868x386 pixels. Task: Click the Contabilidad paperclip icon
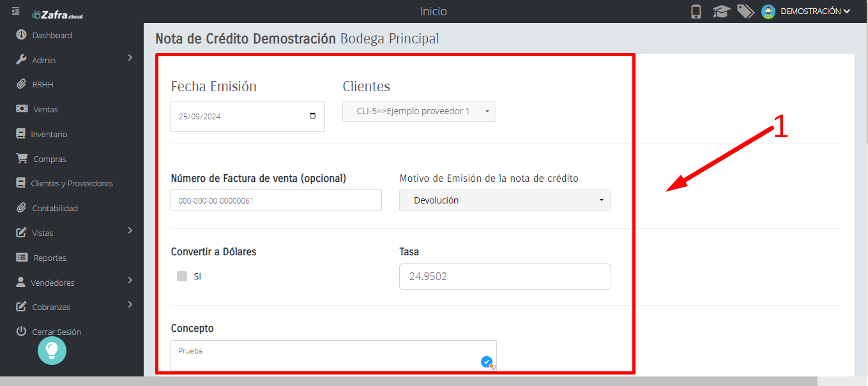point(21,208)
